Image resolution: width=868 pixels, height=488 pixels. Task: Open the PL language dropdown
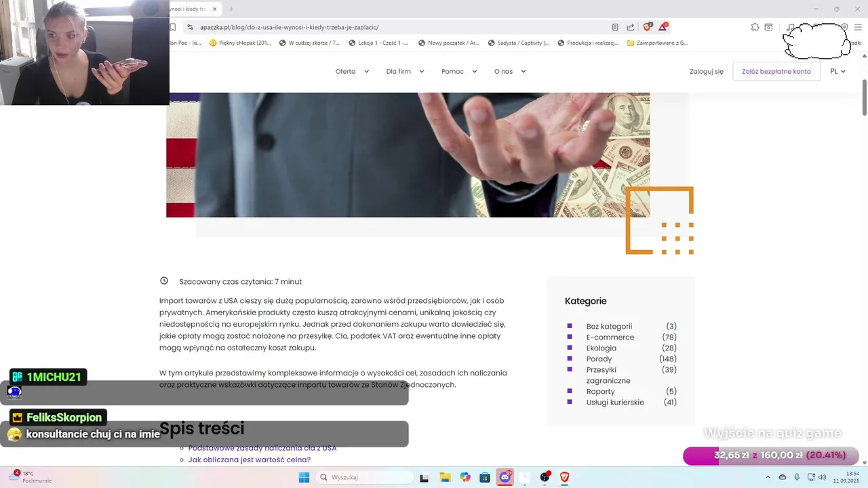click(838, 71)
